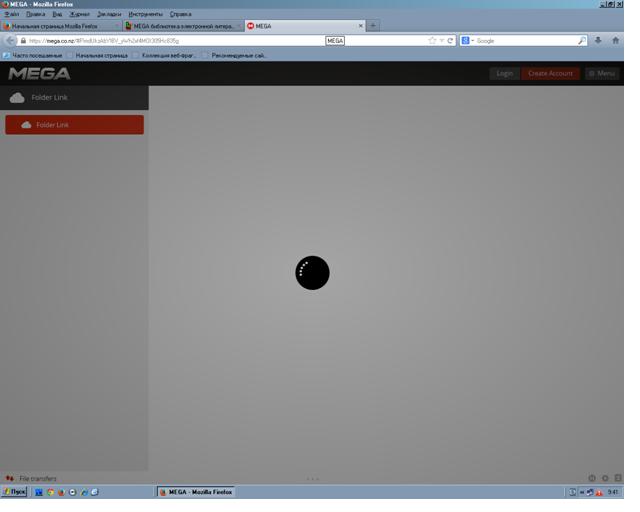Screen dimensions: 640x512
Task: Open the Инструменты menu
Action: coord(145,14)
